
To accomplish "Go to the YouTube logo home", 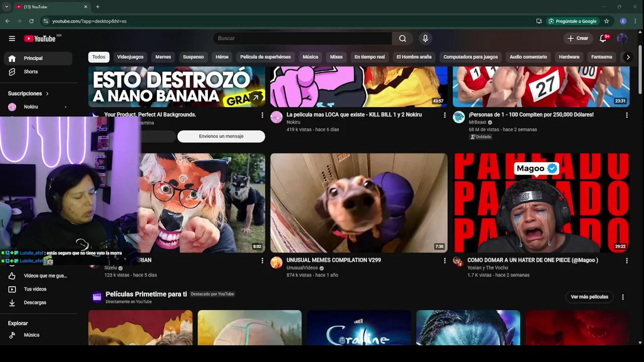I will (40, 39).
